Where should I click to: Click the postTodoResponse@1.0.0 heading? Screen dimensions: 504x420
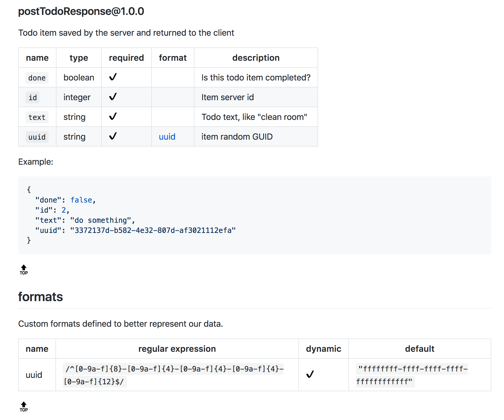(81, 11)
